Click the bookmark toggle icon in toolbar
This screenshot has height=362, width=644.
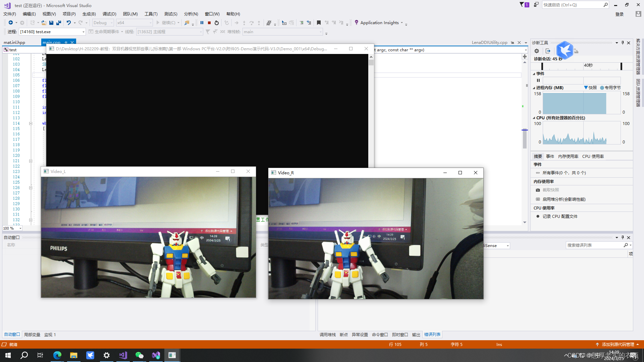pyautogui.click(x=319, y=23)
